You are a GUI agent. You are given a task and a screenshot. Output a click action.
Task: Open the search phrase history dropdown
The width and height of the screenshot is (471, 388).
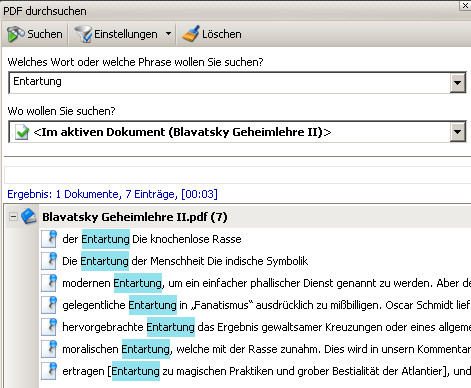click(457, 82)
